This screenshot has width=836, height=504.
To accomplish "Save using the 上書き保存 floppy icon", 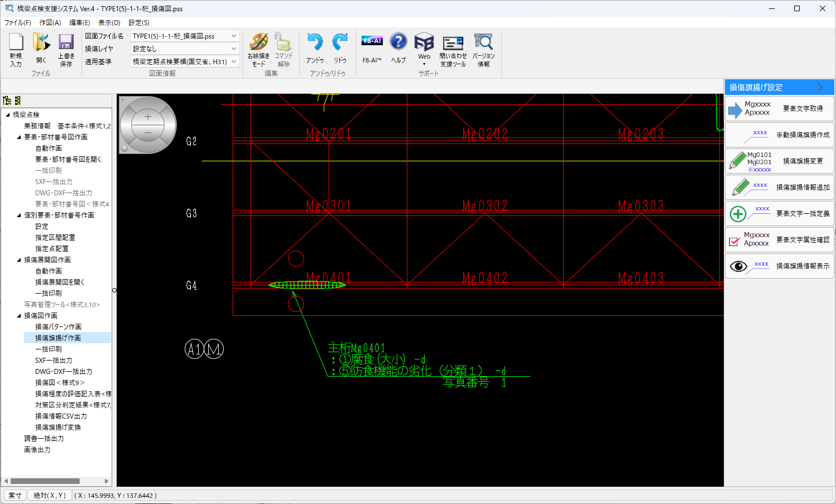I will pyautogui.click(x=66, y=43).
